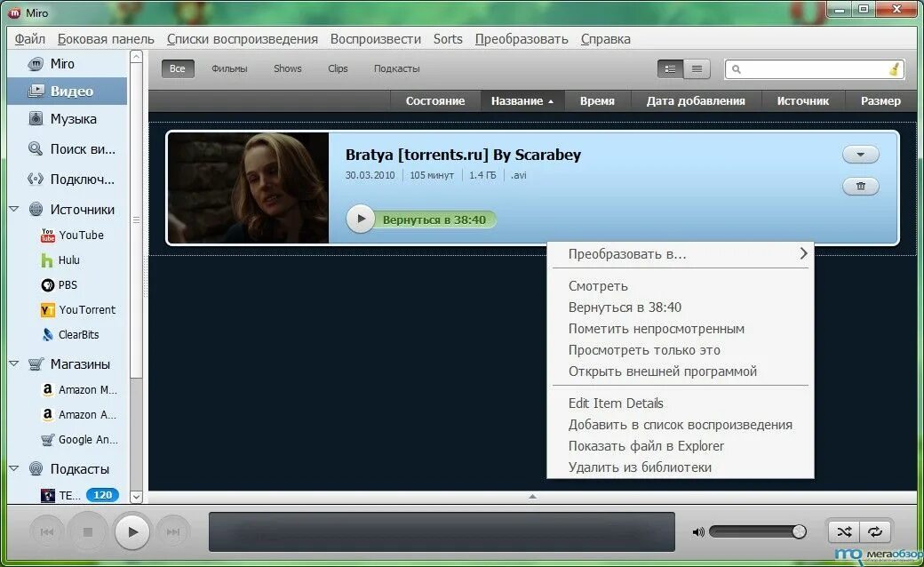924x567 pixels.
Task: Switch to compact list view
Action: click(697, 69)
